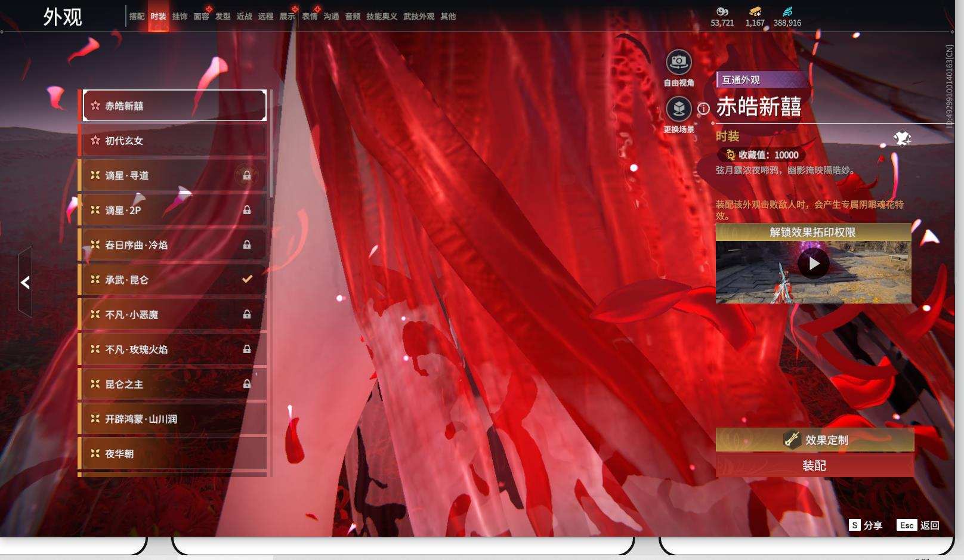The image size is (964, 560).
Task: Click the rarity icon beside 夜华朝
Action: (x=95, y=453)
